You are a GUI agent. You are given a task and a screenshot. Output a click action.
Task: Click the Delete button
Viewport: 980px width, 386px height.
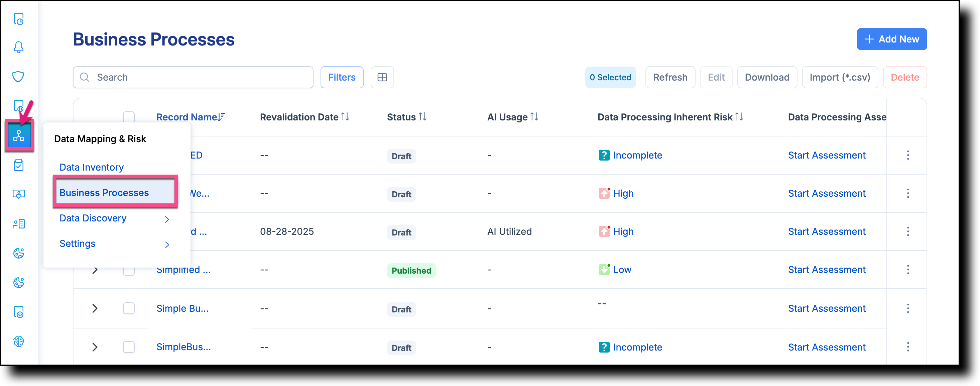click(x=905, y=77)
